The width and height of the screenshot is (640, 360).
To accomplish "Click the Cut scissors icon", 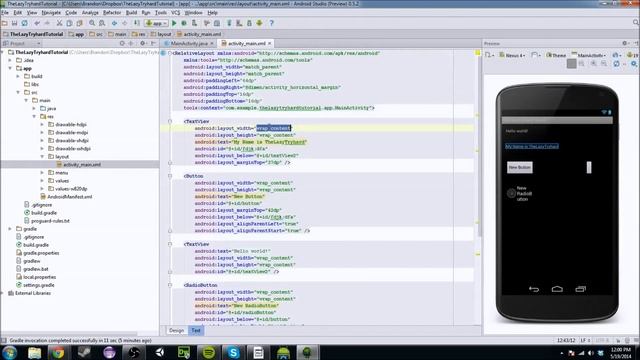I will pyautogui.click(x=59, y=23).
